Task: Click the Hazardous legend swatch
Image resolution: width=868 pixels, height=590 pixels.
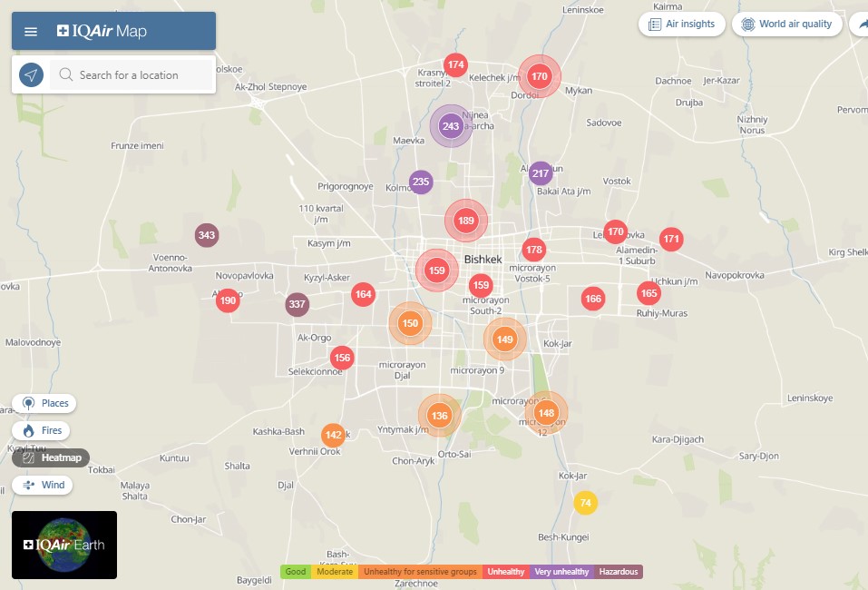Action: coord(619,572)
